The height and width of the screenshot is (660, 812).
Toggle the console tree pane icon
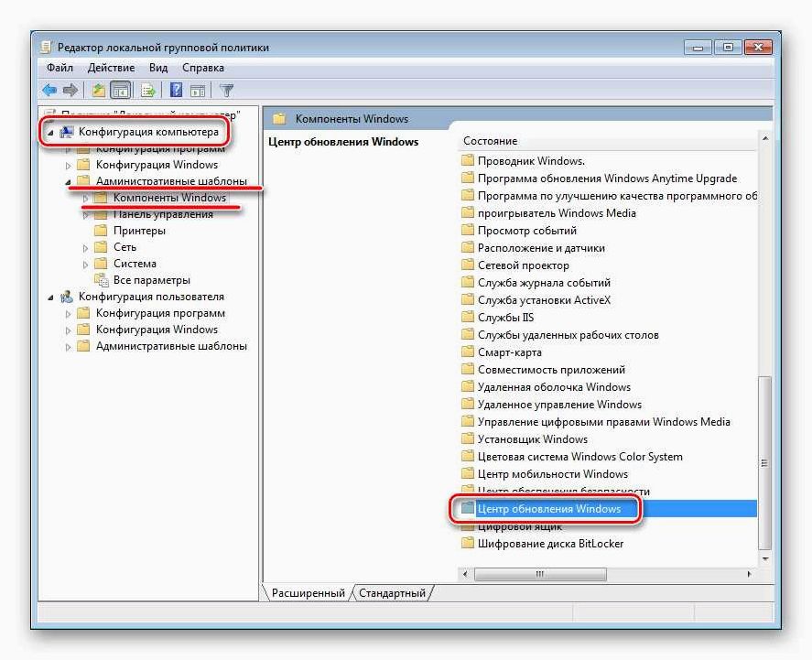tap(120, 91)
